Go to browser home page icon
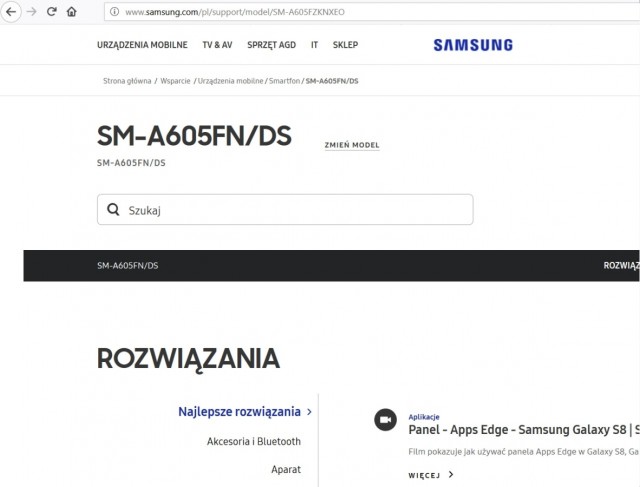This screenshot has height=487, width=640. [71, 12]
